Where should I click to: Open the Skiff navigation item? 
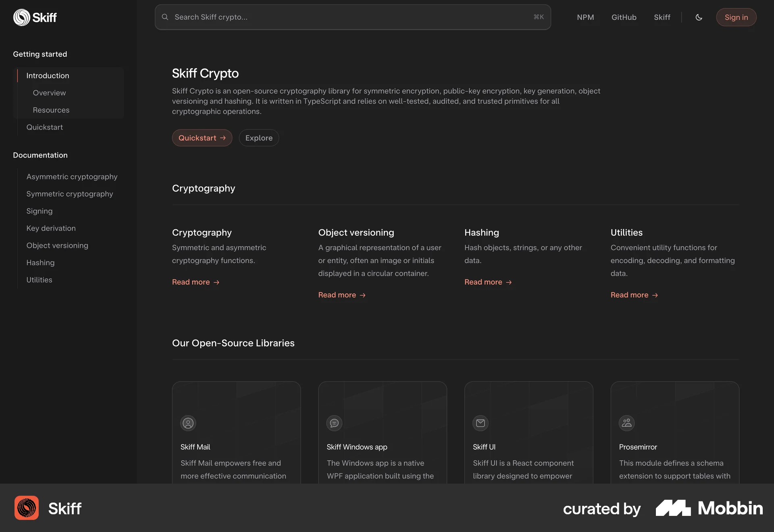(662, 17)
